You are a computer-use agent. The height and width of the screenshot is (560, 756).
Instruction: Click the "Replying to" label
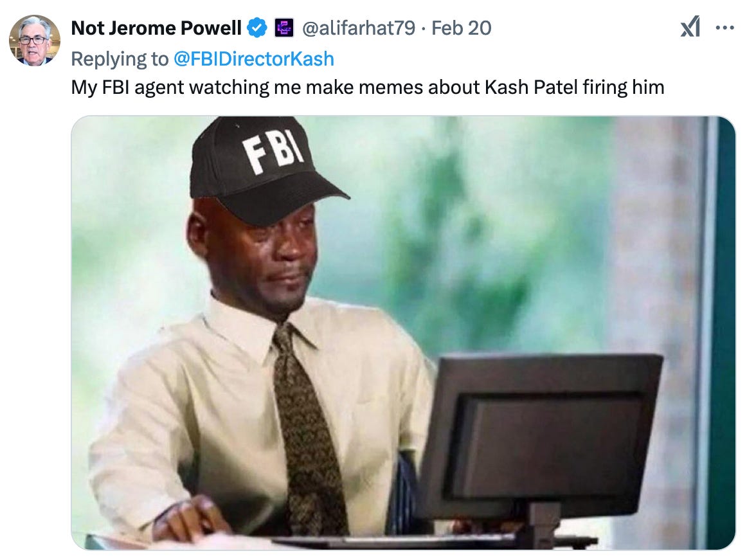120,59
